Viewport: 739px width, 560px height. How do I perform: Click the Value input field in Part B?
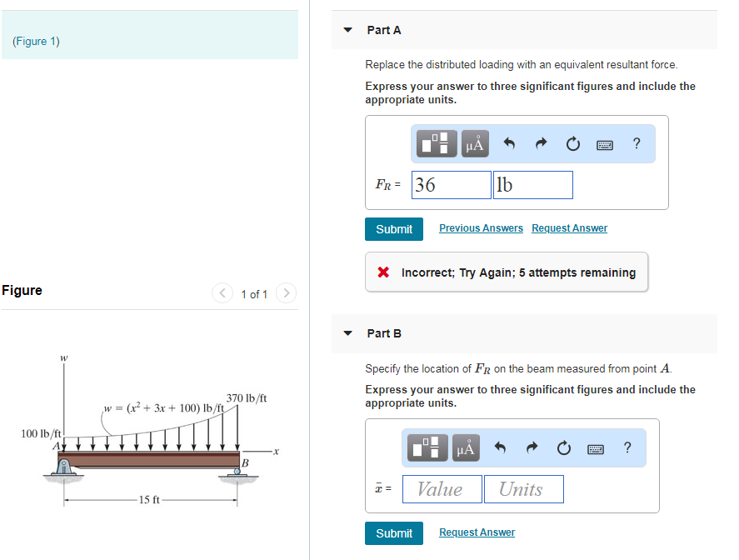click(442, 488)
